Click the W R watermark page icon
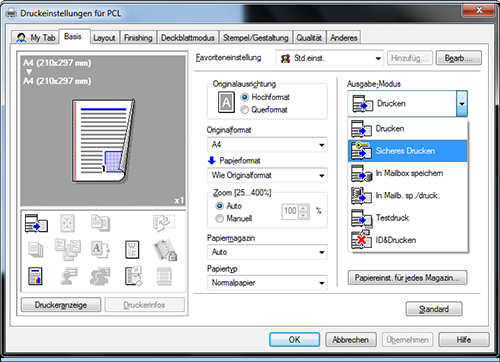 (132, 250)
